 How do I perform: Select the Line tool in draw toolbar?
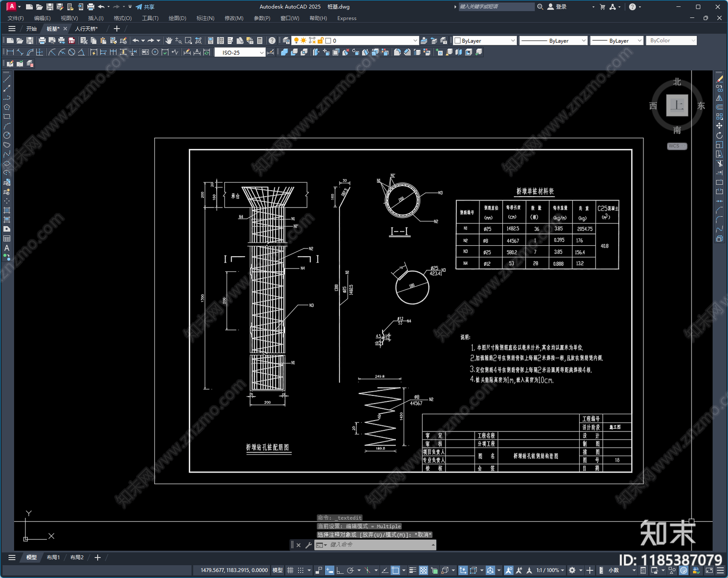click(x=7, y=79)
